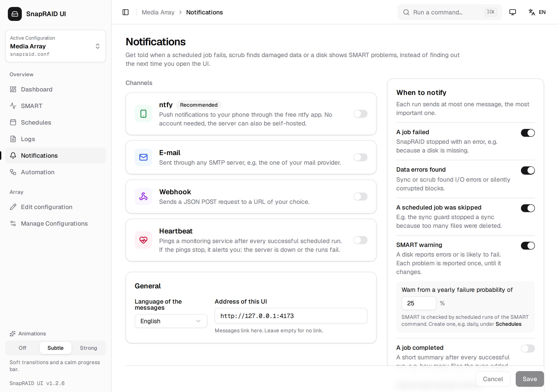Image resolution: width=558 pixels, height=392 pixels.
Task: Open the language switcher icon EN
Action: click(537, 12)
